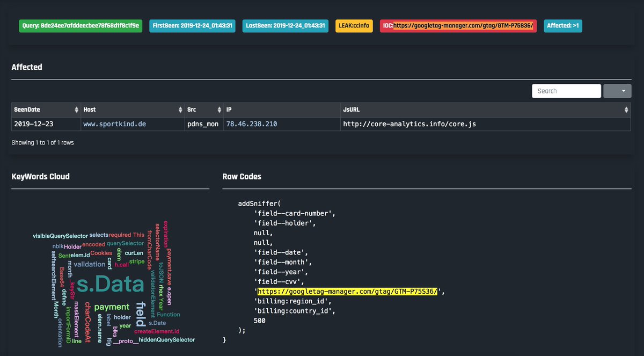The image size is (644, 356).
Task: Open the dropdown button beside Search
Action: click(x=617, y=91)
